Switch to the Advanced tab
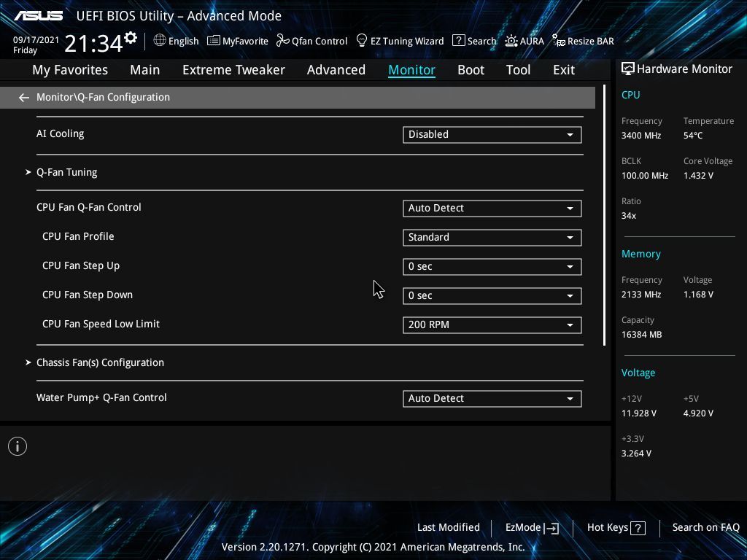The width and height of the screenshot is (747, 560). tap(336, 70)
